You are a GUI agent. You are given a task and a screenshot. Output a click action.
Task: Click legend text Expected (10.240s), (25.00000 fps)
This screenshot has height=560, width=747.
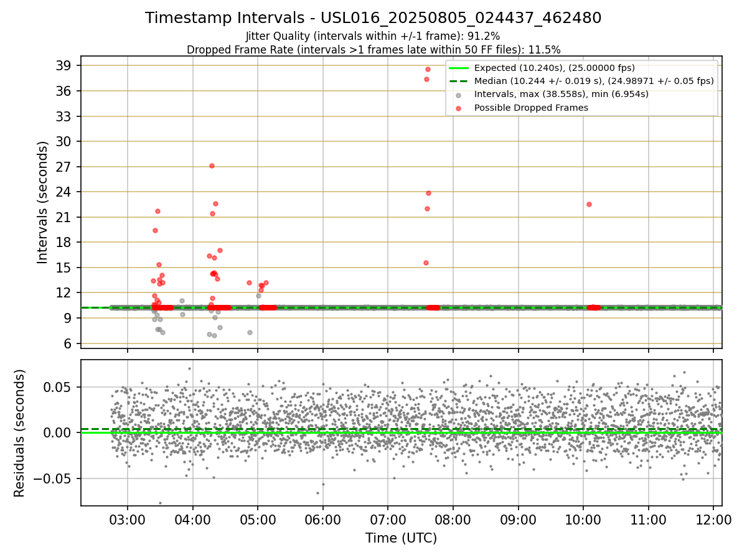tap(555, 68)
